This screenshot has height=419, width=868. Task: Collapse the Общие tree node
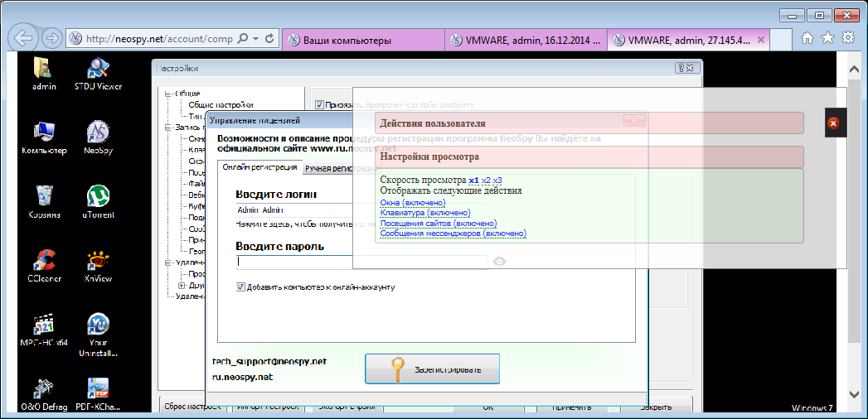tap(167, 94)
